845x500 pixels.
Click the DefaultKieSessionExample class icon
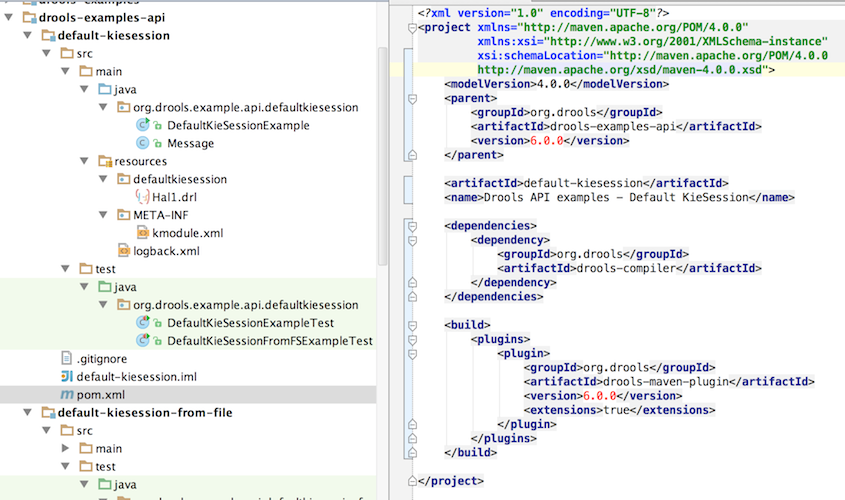tap(143, 125)
